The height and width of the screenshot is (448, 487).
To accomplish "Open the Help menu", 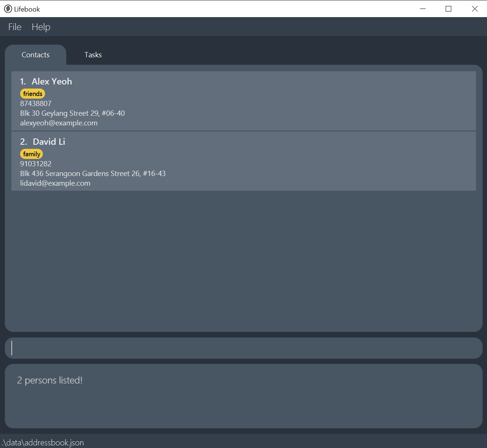I will click(x=41, y=27).
